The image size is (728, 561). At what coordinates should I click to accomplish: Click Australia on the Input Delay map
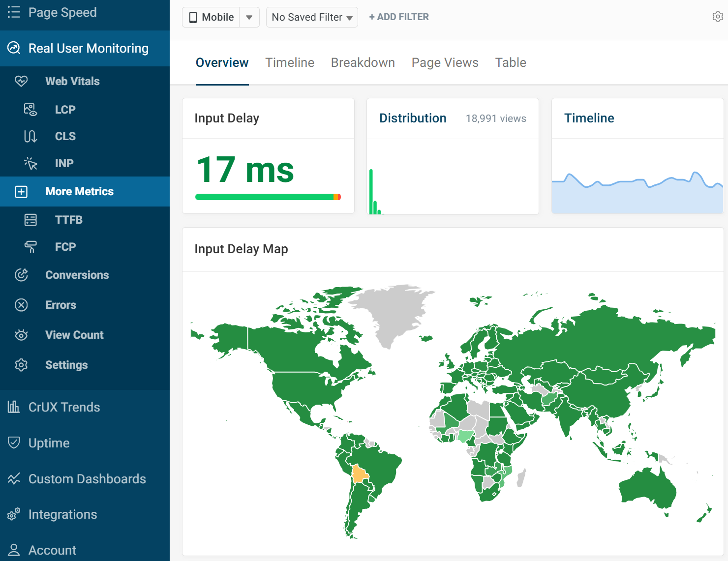click(647, 488)
